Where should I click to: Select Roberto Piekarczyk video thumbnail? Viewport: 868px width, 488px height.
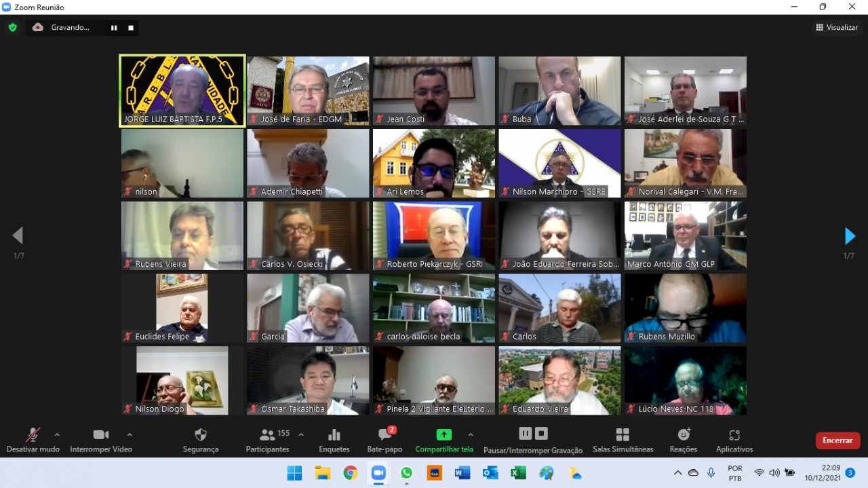tap(434, 236)
